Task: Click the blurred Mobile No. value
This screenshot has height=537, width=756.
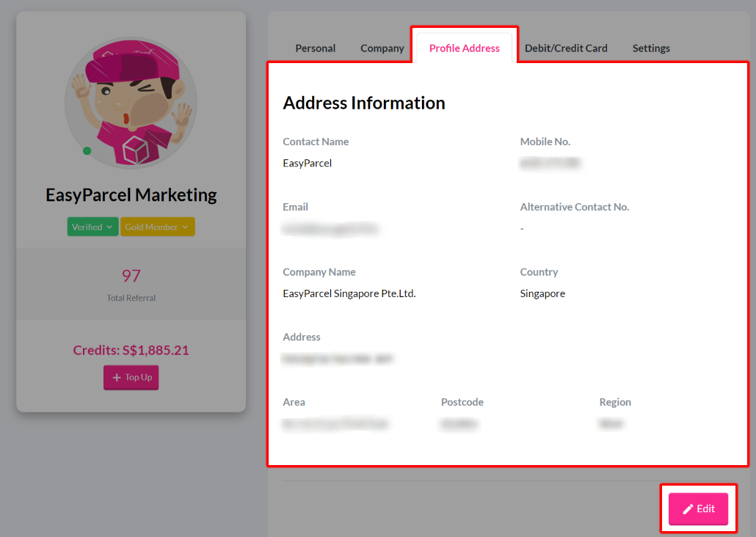Action: click(550, 164)
